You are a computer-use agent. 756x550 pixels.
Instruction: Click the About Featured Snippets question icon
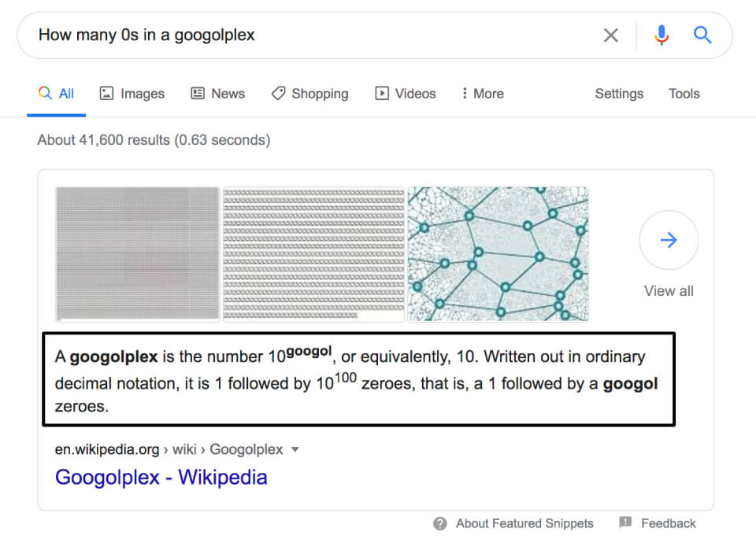(x=439, y=523)
